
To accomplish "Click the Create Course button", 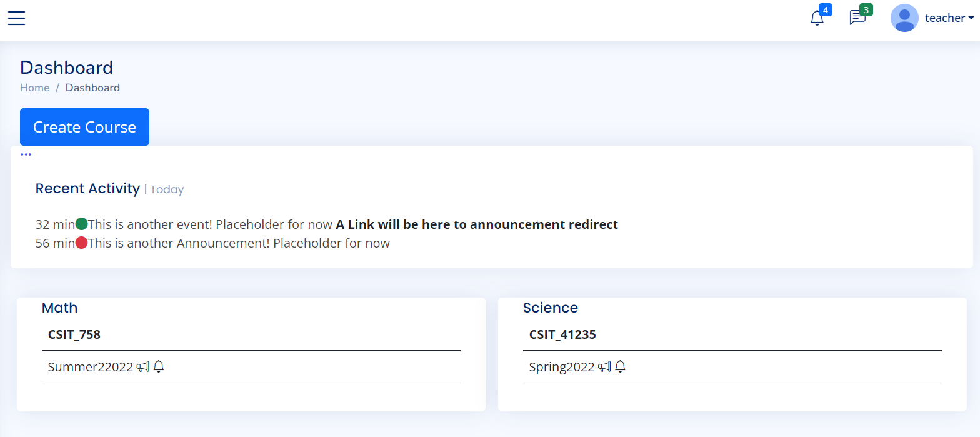I will [84, 127].
